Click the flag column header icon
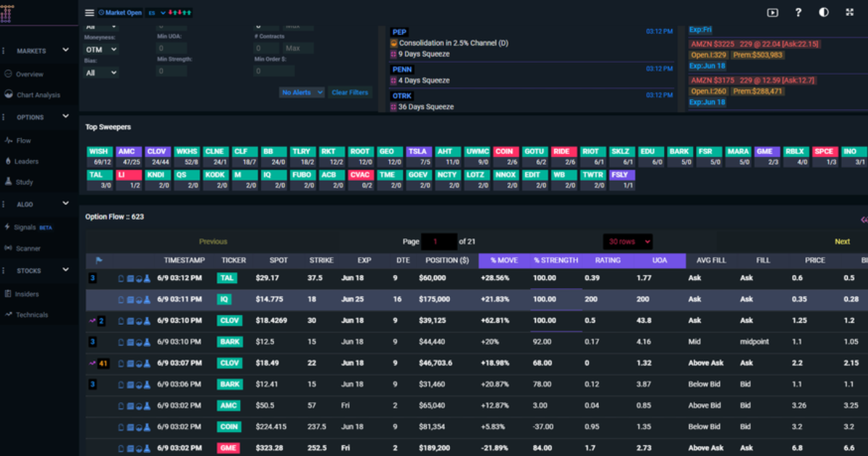 point(99,261)
